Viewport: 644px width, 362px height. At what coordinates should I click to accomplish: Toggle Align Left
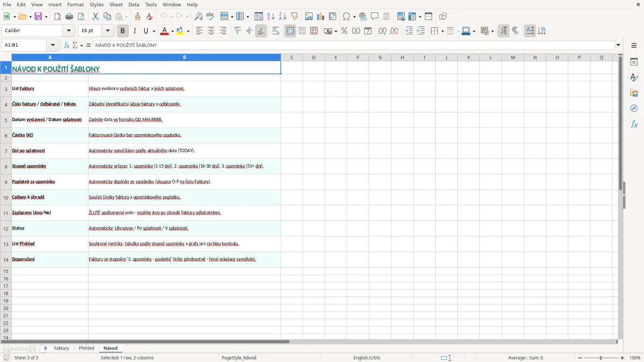(199, 31)
